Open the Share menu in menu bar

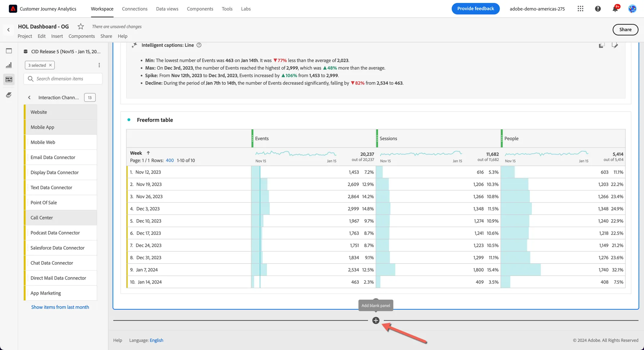106,36
